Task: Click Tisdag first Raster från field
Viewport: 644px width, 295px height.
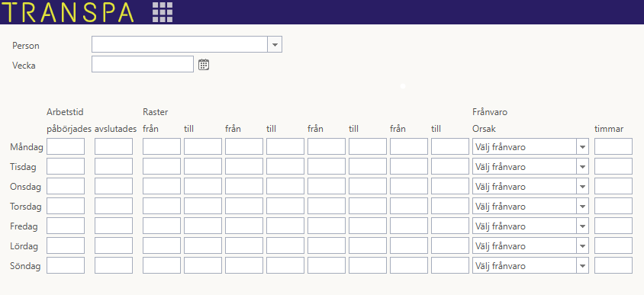Action: pyautogui.click(x=162, y=167)
